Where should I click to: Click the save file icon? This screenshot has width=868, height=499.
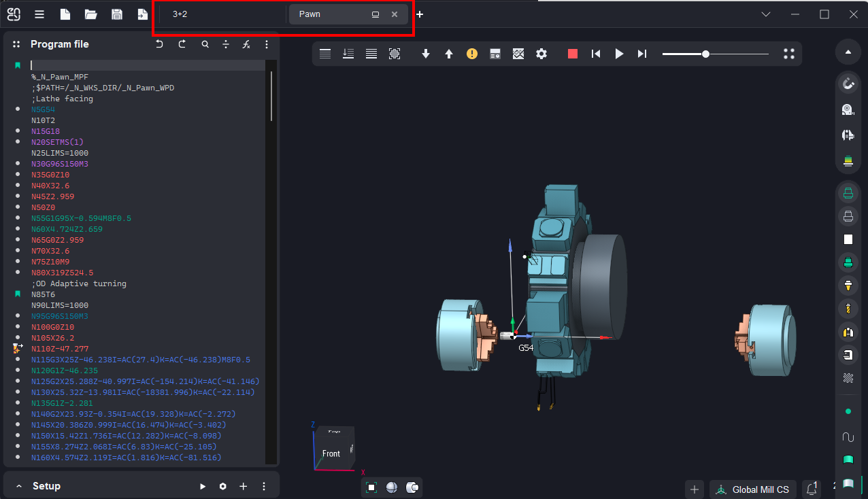click(x=117, y=14)
